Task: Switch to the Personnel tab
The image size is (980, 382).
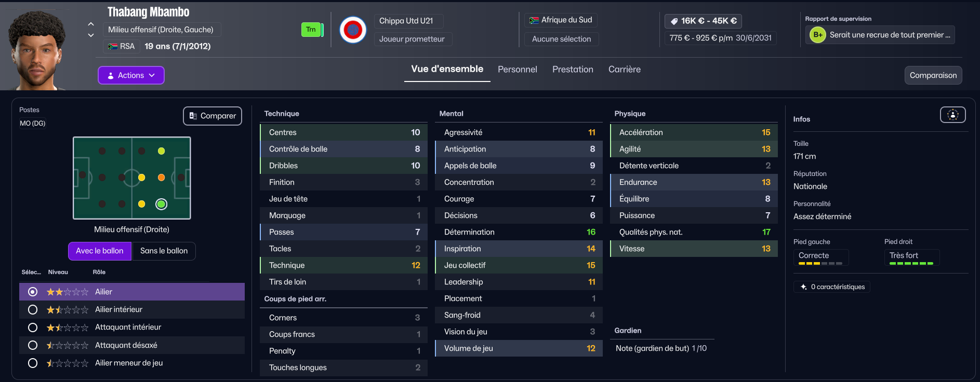Action: tap(517, 70)
